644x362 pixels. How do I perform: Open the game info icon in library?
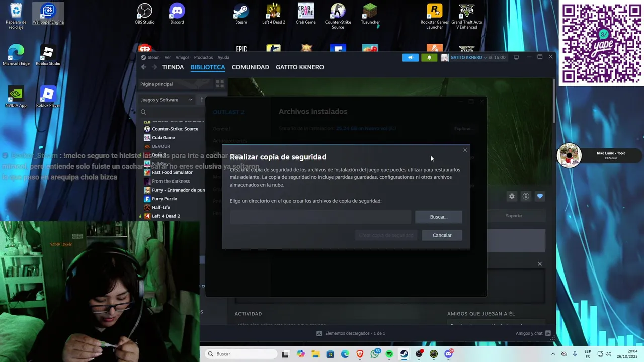pos(526,196)
